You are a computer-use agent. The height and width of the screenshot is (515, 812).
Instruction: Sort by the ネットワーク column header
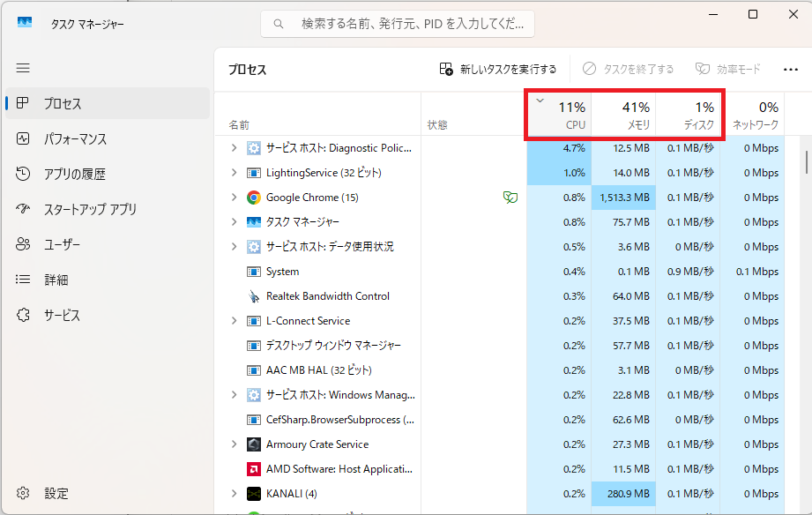(752, 115)
